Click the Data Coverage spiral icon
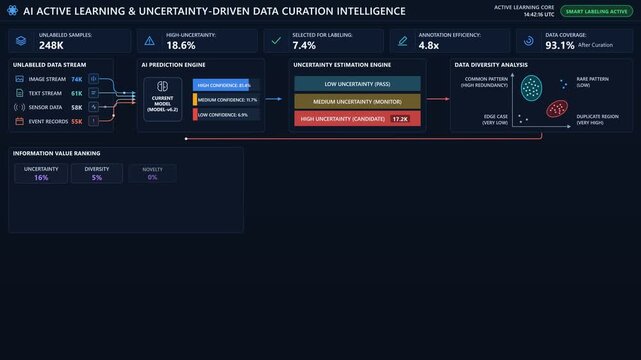Viewport: 641px width, 360px height. tap(529, 41)
